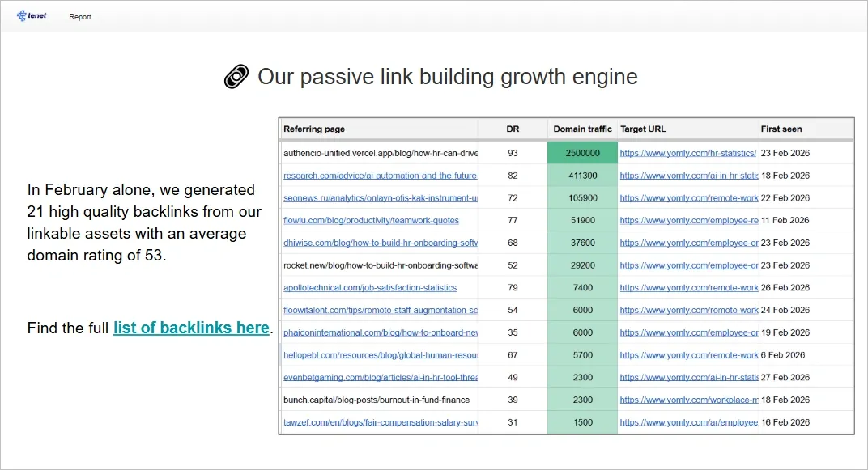Open target URL in research.com row
The width and height of the screenshot is (868, 470).
pyautogui.click(x=689, y=176)
